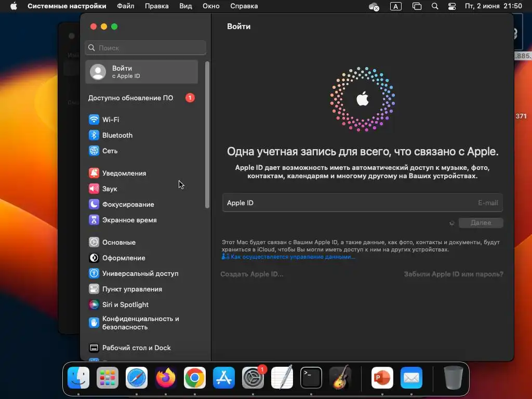This screenshot has width=532, height=399.
Task: Open GarageBand in the Dock
Action: [340, 378]
